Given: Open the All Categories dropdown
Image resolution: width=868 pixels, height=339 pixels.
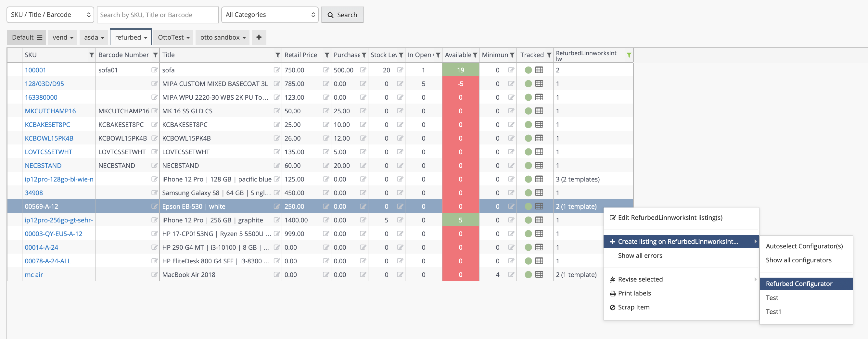Looking at the screenshot, I should coord(270,15).
